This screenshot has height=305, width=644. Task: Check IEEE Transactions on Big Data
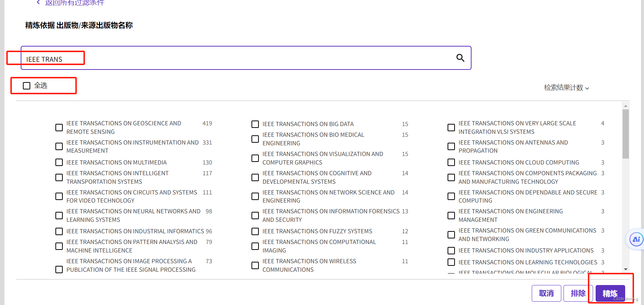point(255,124)
